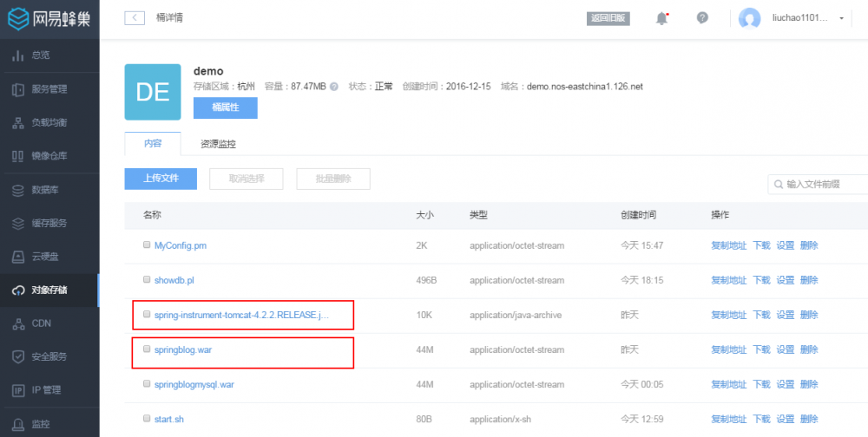Click 设置 for MyConfig.pm
This screenshot has width=868, height=437.
click(785, 245)
